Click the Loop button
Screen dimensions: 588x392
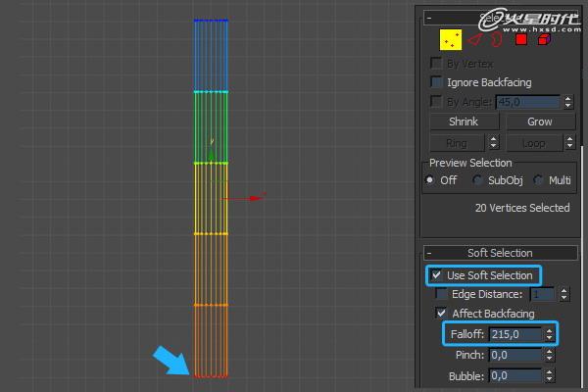(534, 143)
